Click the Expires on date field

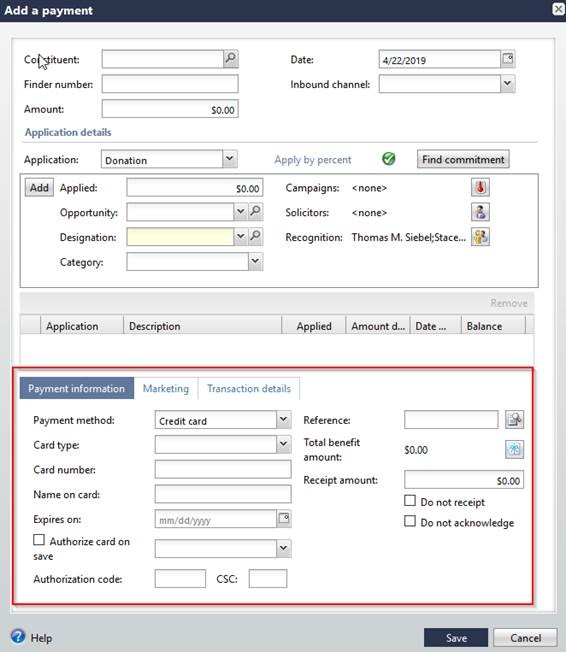[x=216, y=519]
